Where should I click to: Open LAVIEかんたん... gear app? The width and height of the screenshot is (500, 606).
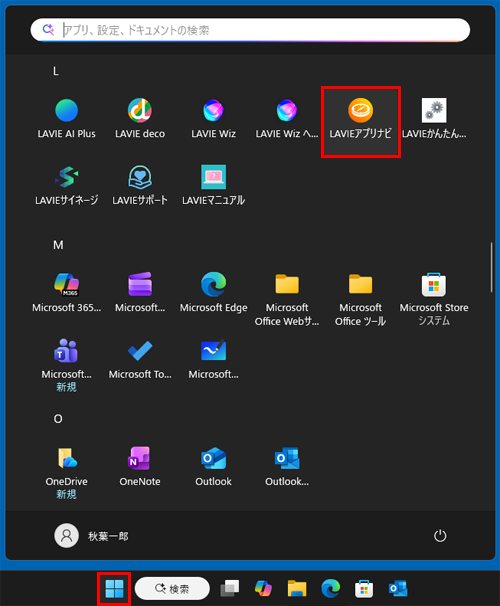coord(434,119)
